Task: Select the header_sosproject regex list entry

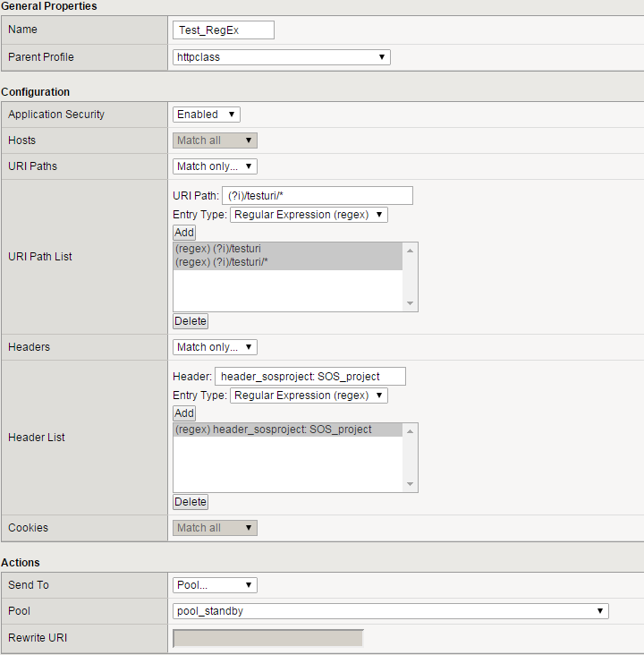Action: pos(286,430)
